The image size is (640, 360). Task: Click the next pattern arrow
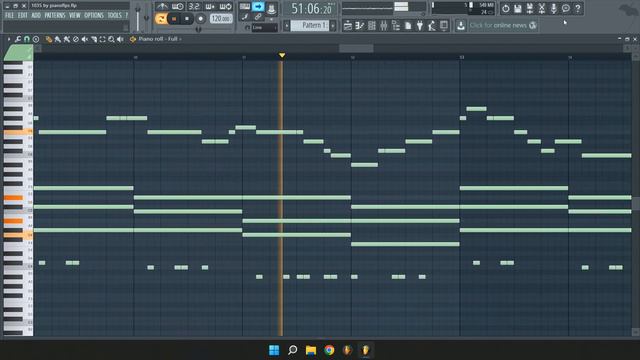pos(333,26)
